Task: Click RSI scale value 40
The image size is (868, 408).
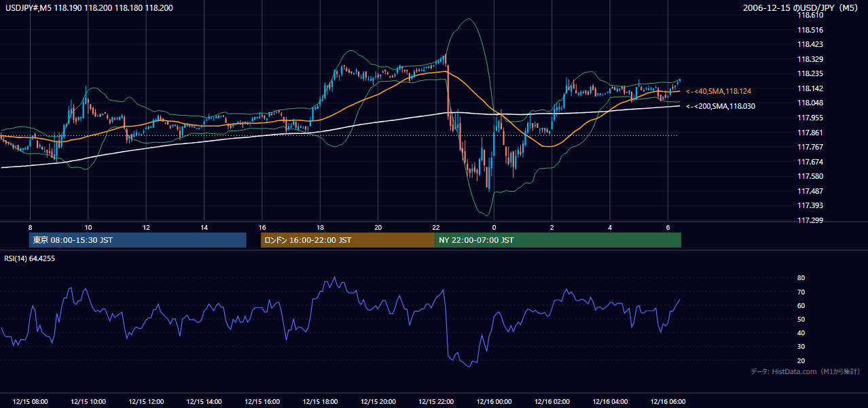Action: click(801, 333)
